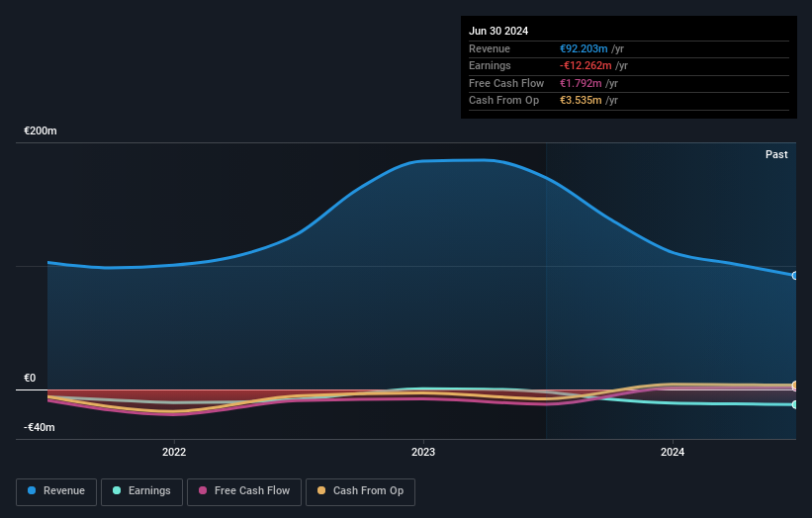Viewport: 812px width, 518px height.
Task: Click the -€40m y-axis label
Action: coord(40,427)
